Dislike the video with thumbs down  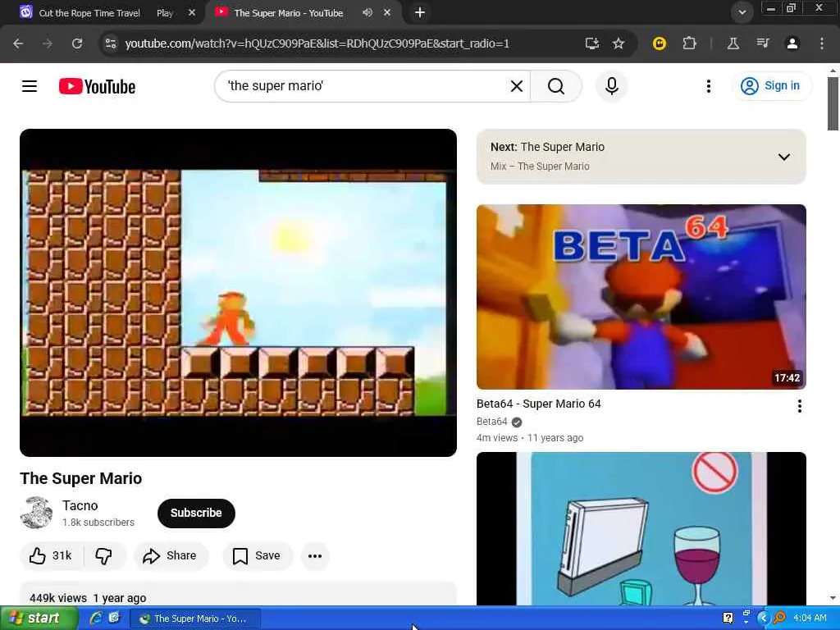tap(104, 555)
